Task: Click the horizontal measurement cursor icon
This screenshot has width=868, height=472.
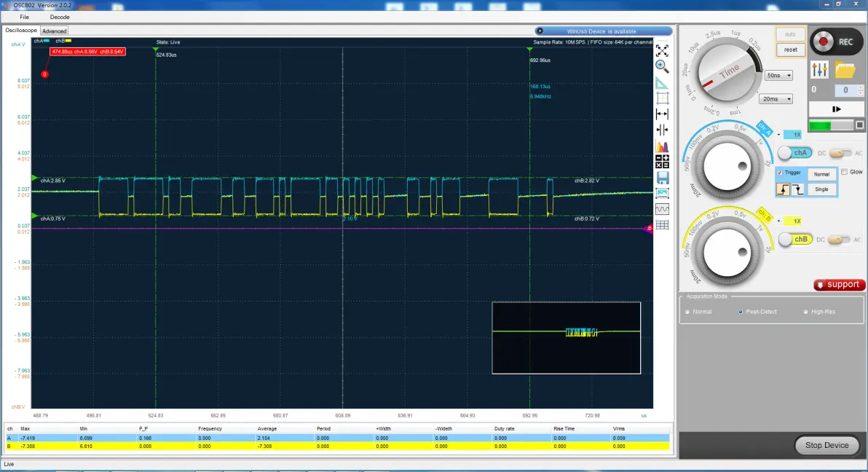Action: click(662, 114)
